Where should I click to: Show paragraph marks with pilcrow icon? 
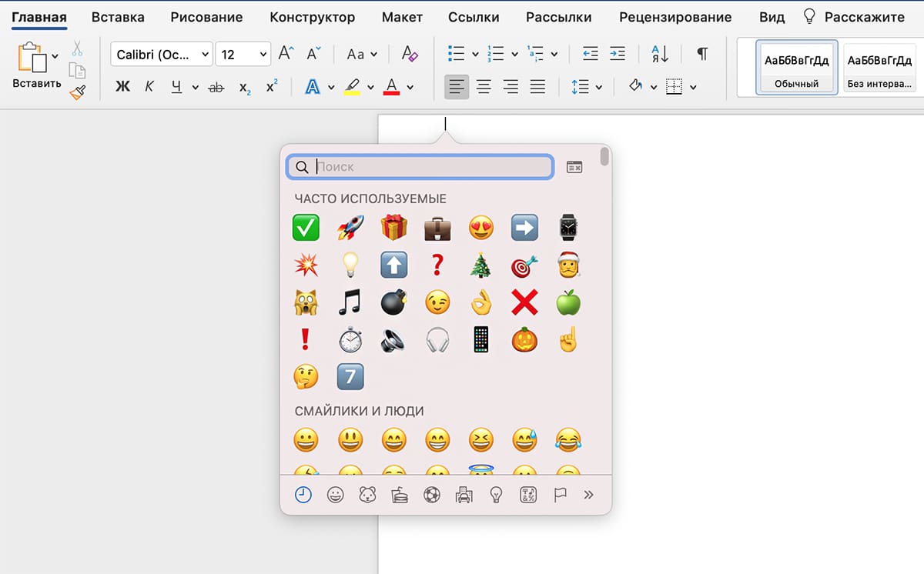(x=701, y=54)
